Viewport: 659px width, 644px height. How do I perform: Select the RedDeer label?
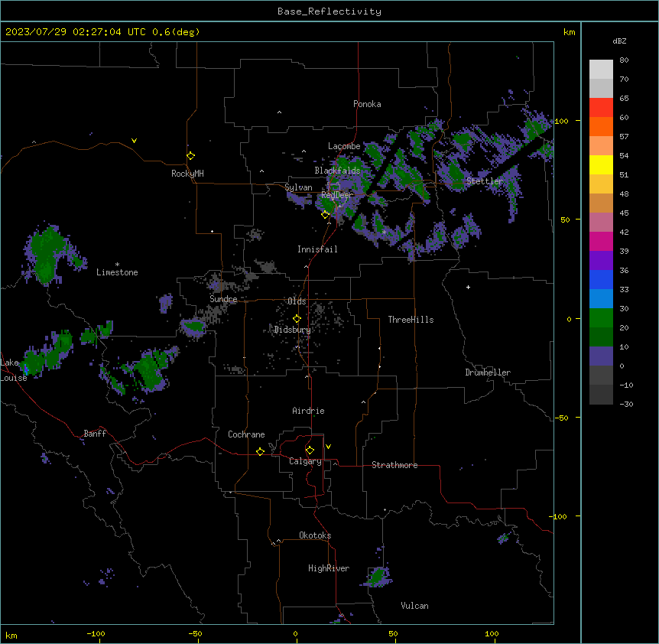337,195
